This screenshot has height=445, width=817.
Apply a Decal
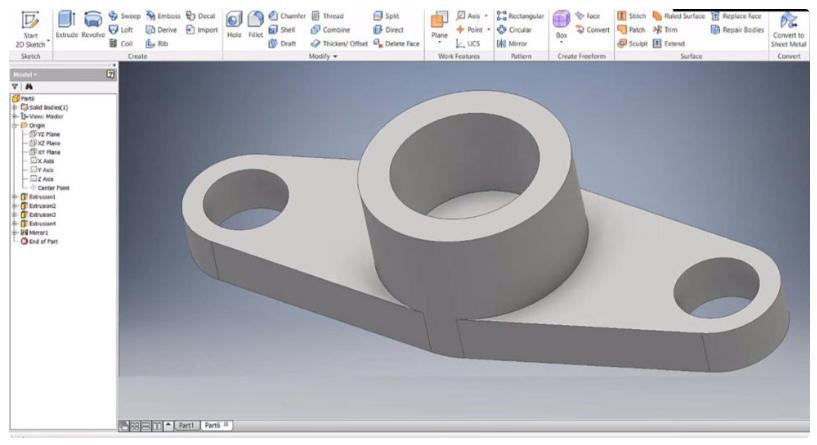coord(201,16)
